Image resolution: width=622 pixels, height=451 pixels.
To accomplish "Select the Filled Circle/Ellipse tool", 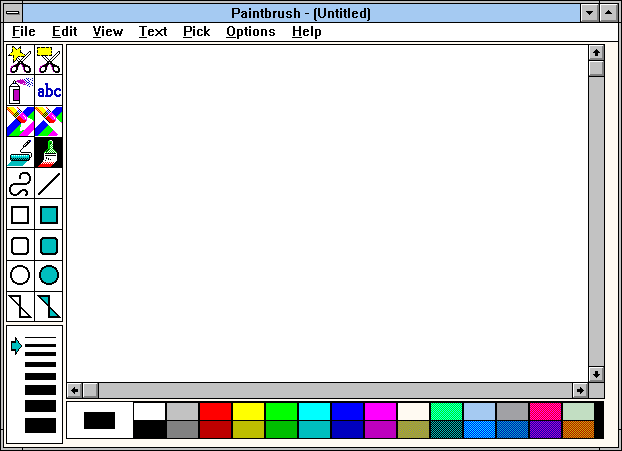I will pos(49,276).
